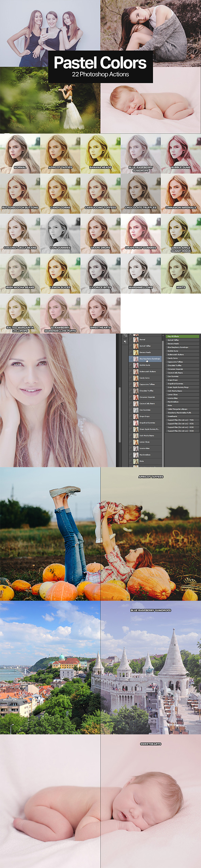Show the Blue Raspberry Gumdrops layer

(x=131, y=359)
